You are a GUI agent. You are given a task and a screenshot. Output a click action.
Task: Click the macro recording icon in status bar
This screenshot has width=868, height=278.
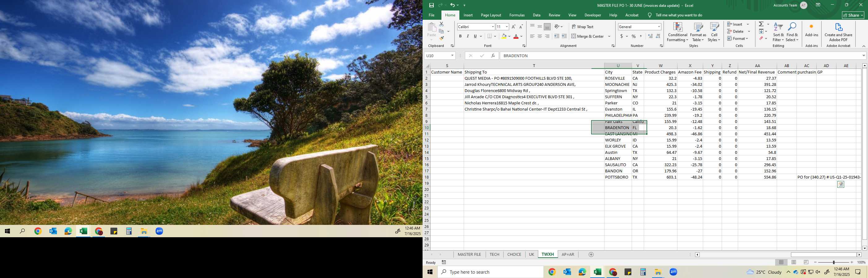pos(444,262)
